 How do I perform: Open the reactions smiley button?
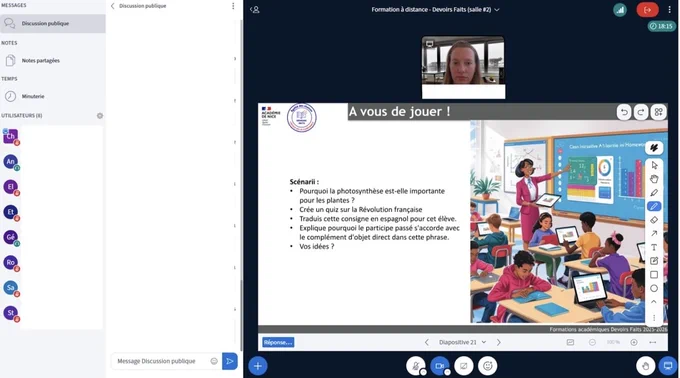click(x=488, y=366)
